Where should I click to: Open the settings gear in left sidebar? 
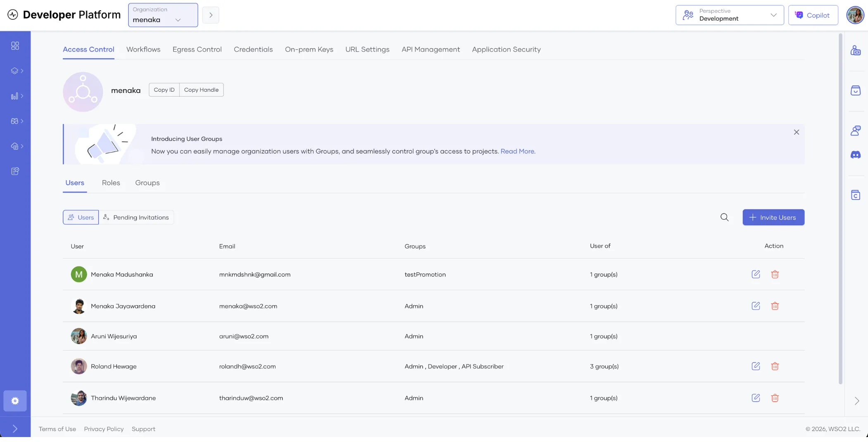(x=15, y=401)
